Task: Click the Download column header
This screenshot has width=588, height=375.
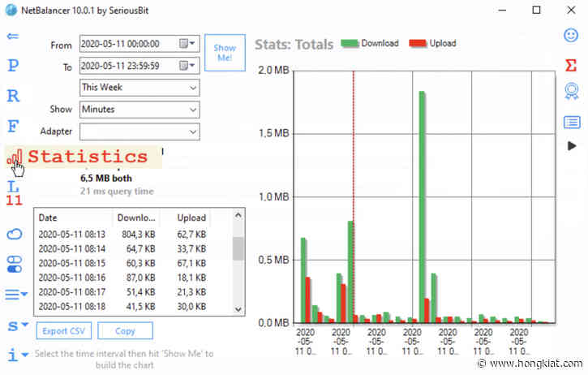Action: click(136, 218)
